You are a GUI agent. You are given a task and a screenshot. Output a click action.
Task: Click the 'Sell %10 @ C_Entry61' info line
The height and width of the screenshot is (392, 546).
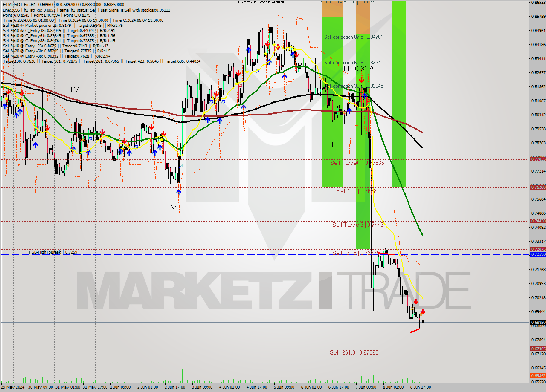(x=59, y=36)
